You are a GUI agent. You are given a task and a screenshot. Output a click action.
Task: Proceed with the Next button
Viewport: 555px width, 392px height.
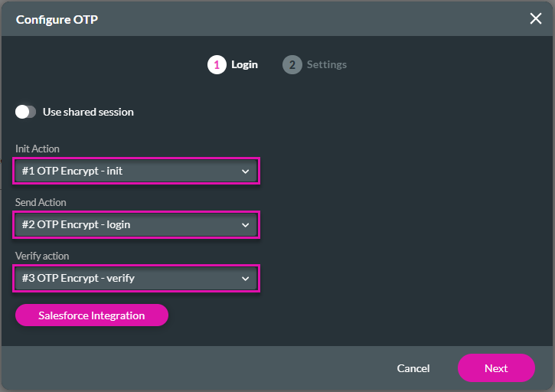pyautogui.click(x=496, y=368)
